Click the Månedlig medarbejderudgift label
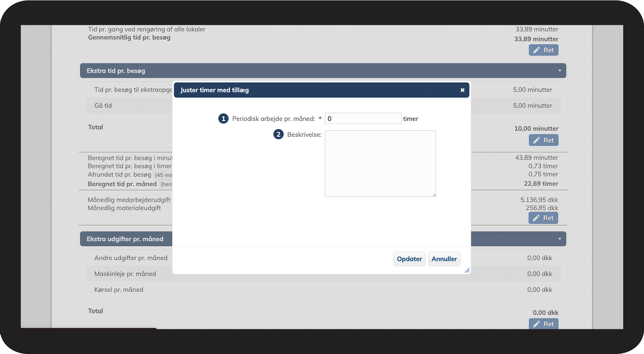The image size is (644, 354). click(x=129, y=200)
